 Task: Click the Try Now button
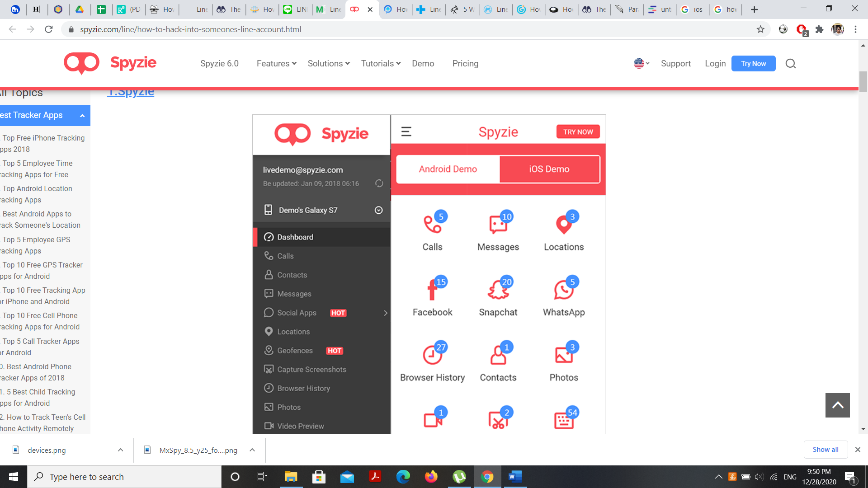[x=754, y=63]
